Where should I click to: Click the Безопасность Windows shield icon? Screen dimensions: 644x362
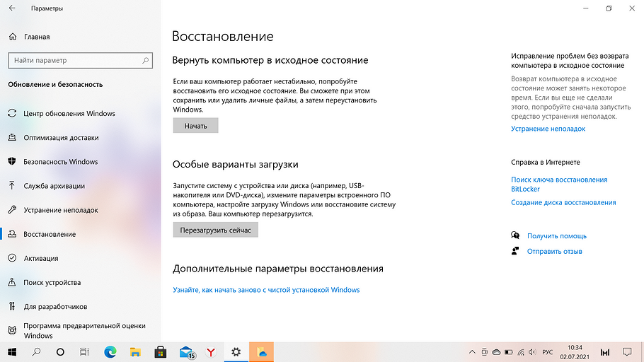pyautogui.click(x=12, y=162)
